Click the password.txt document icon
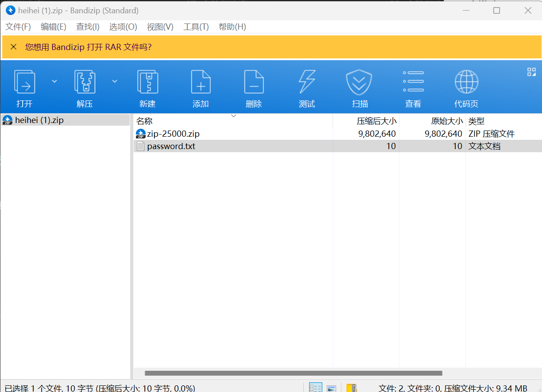 coord(141,146)
